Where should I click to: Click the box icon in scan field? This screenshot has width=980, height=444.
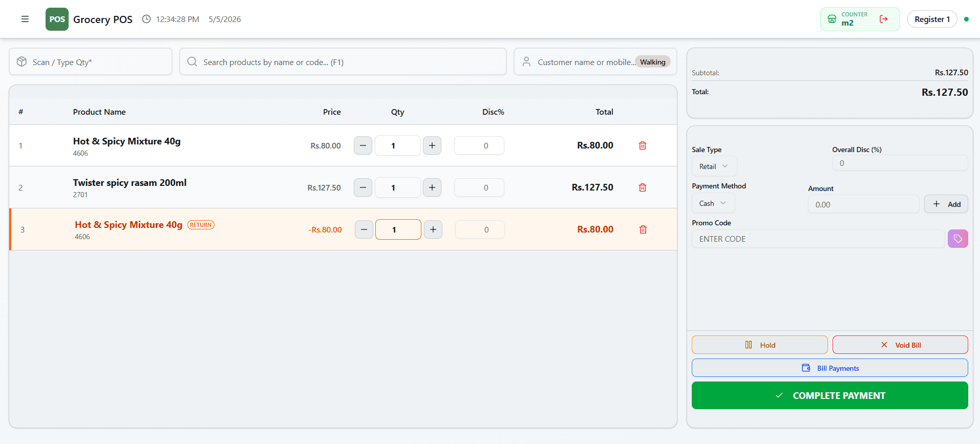click(x=22, y=61)
